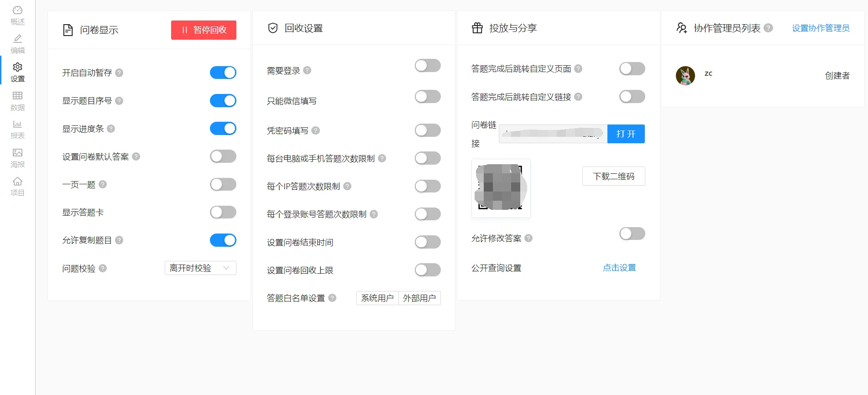The height and width of the screenshot is (395, 868).
Task: Expand the 问题校验 dropdown
Action: tap(200, 268)
